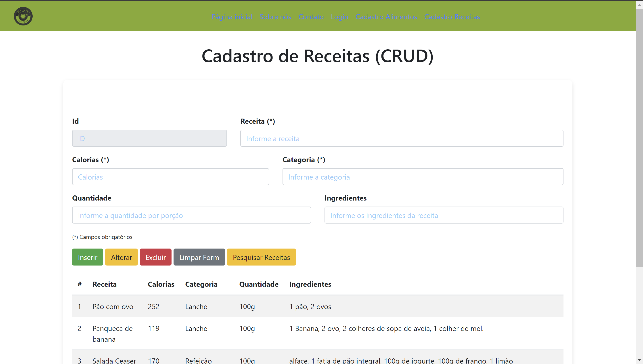This screenshot has width=643, height=364.
Task: Open Cadastro Alimentos
Action: (x=386, y=17)
